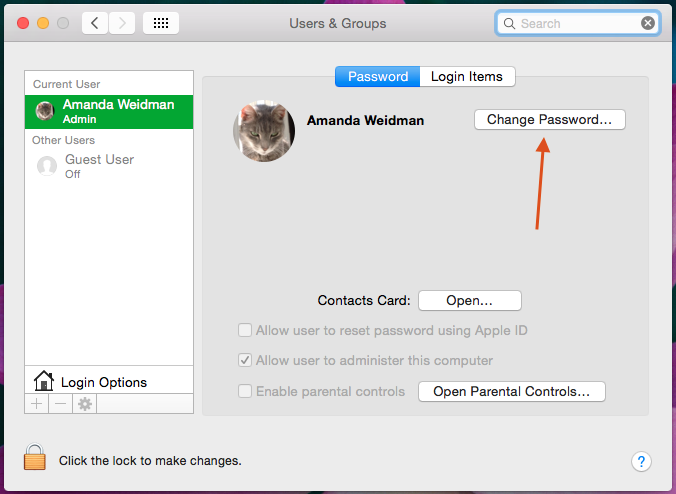Add a user with the plus button
This screenshot has height=494, width=676.
pyautogui.click(x=37, y=403)
